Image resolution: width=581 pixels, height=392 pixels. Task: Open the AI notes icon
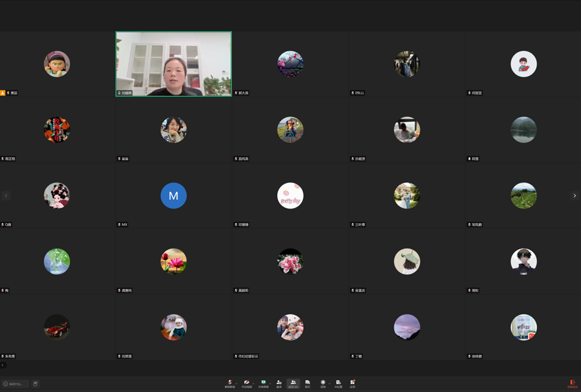coord(338,383)
